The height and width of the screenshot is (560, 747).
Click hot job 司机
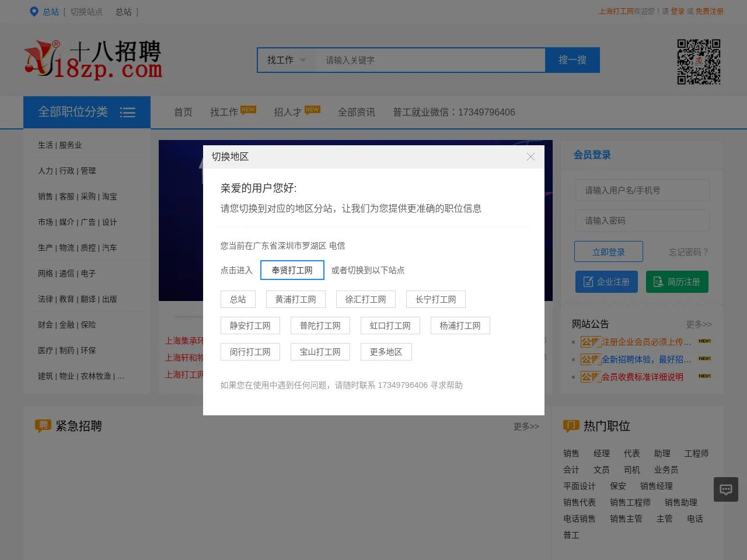632,470
